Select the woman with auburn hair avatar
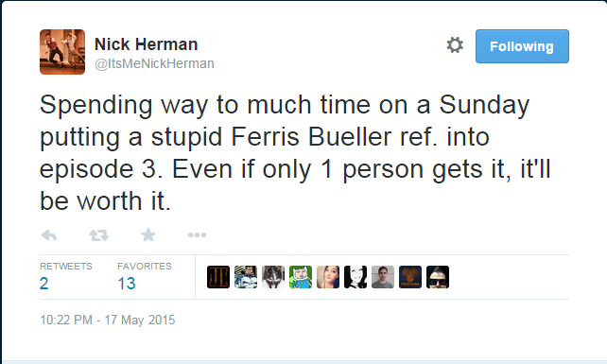 328,277
